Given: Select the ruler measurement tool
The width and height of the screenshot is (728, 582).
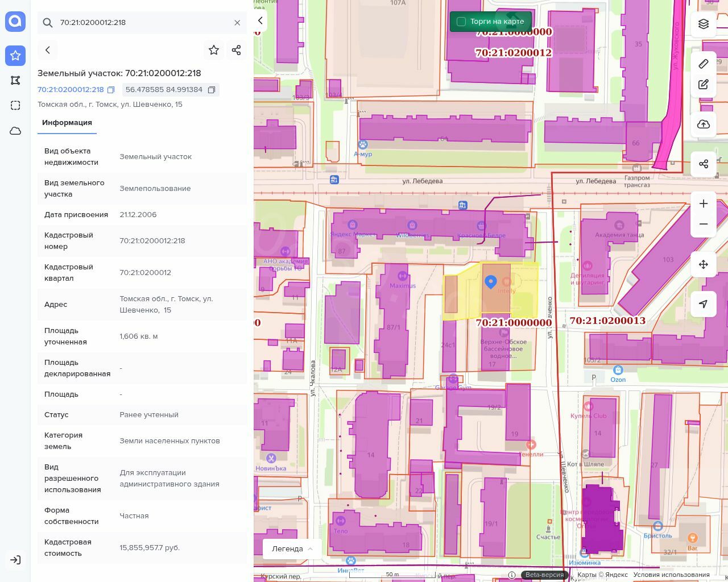Looking at the screenshot, I should 704,64.
